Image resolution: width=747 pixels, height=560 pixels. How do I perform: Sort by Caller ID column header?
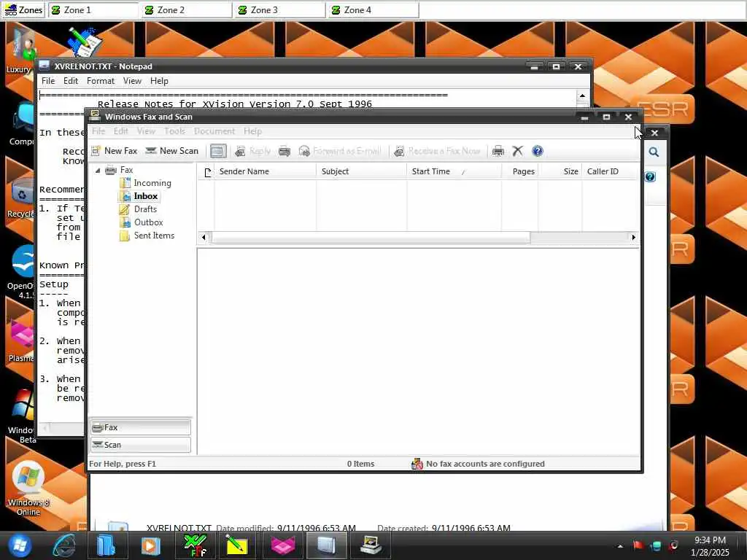(x=610, y=171)
